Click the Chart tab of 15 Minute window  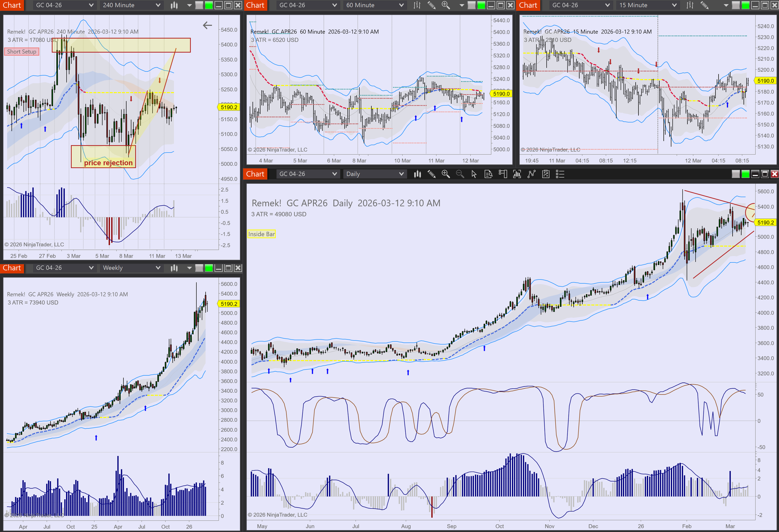(x=528, y=5)
